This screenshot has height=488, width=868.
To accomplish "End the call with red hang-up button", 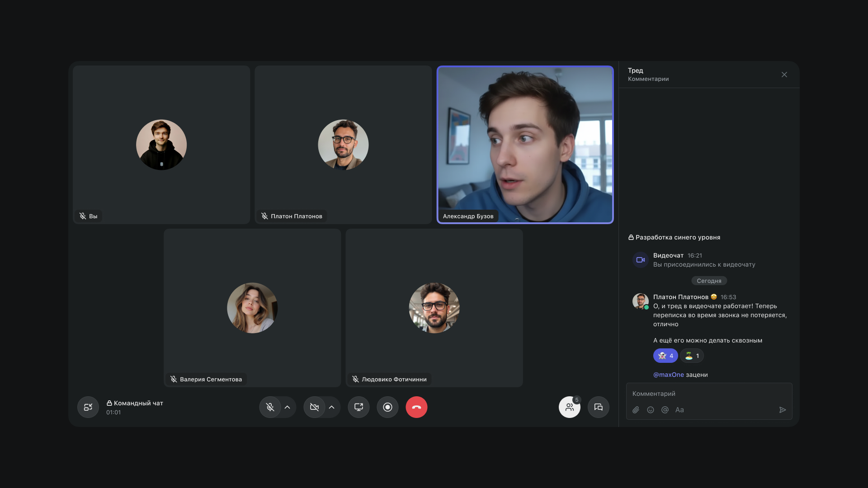I will (416, 407).
